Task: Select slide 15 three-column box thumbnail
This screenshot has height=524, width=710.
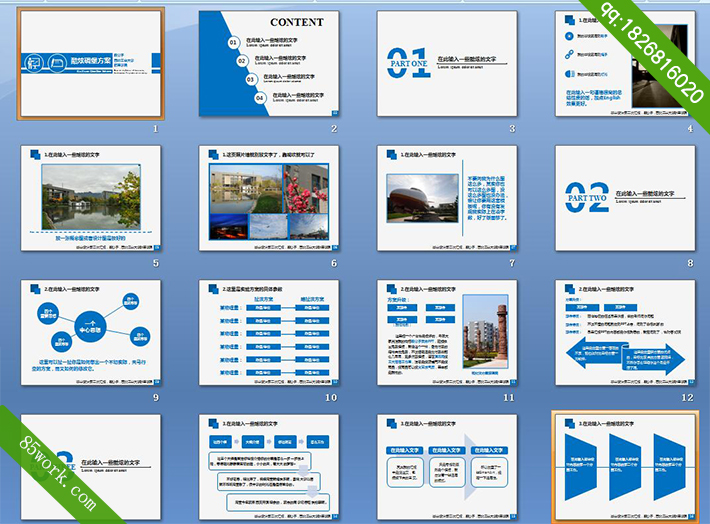Action: point(447,467)
